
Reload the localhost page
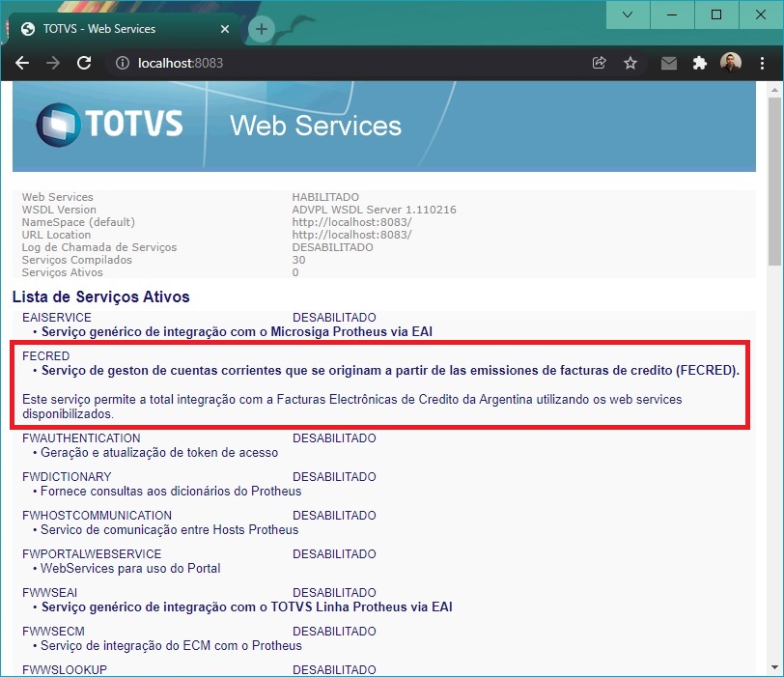click(84, 63)
